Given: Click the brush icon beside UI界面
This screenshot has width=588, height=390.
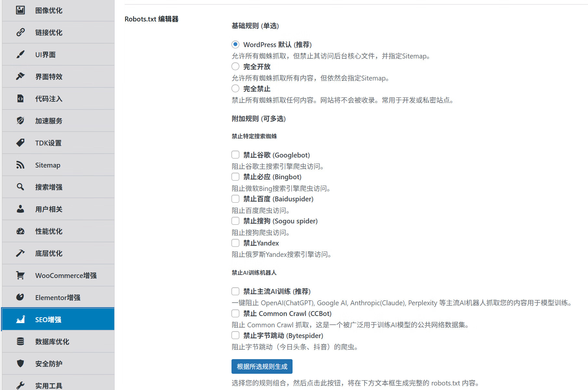Looking at the screenshot, I should tap(20, 54).
